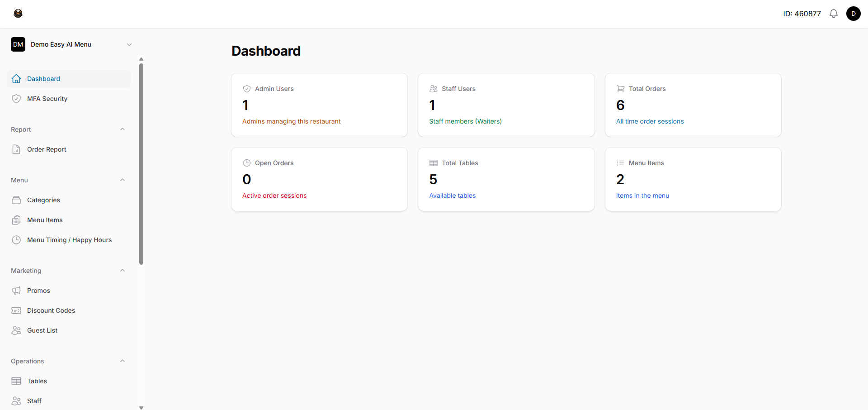The width and height of the screenshot is (868, 410).
Task: Open the user avatar 'D' menu
Action: [854, 14]
